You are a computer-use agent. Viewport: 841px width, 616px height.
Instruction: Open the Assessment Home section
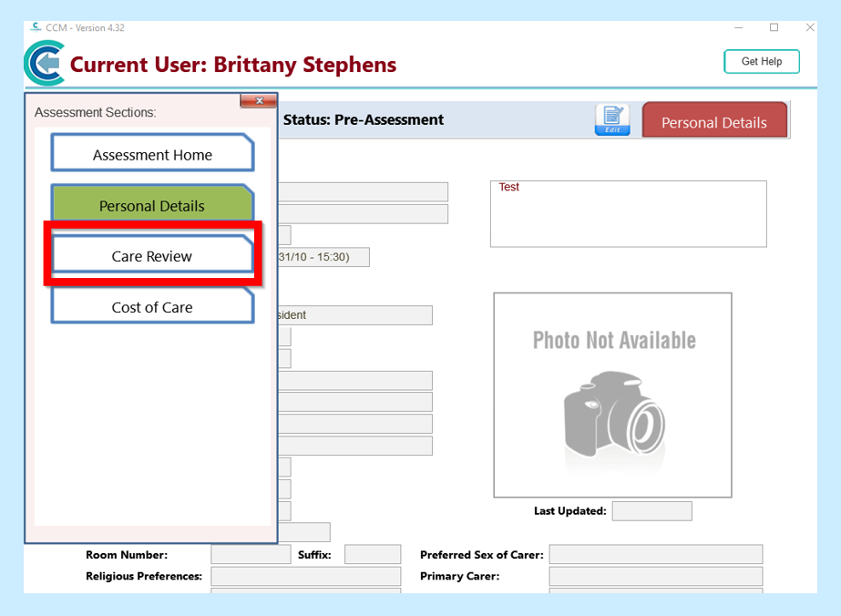[x=152, y=154]
